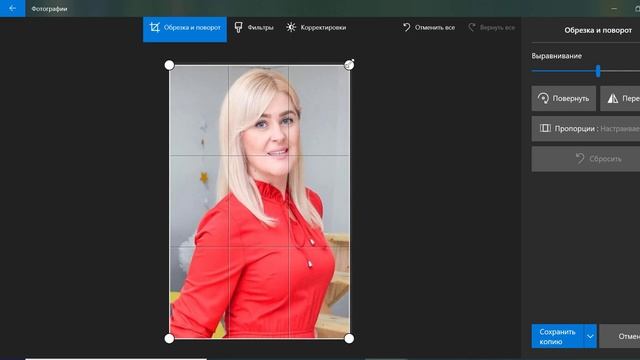Click the Фотографии app title
The height and width of the screenshot is (360, 640).
(x=49, y=9)
